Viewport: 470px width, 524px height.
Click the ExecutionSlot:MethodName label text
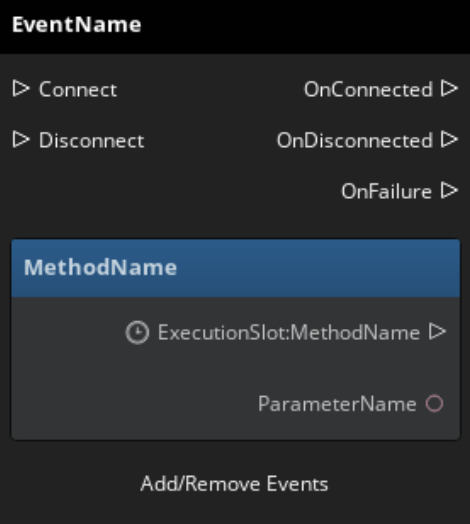[x=289, y=333]
